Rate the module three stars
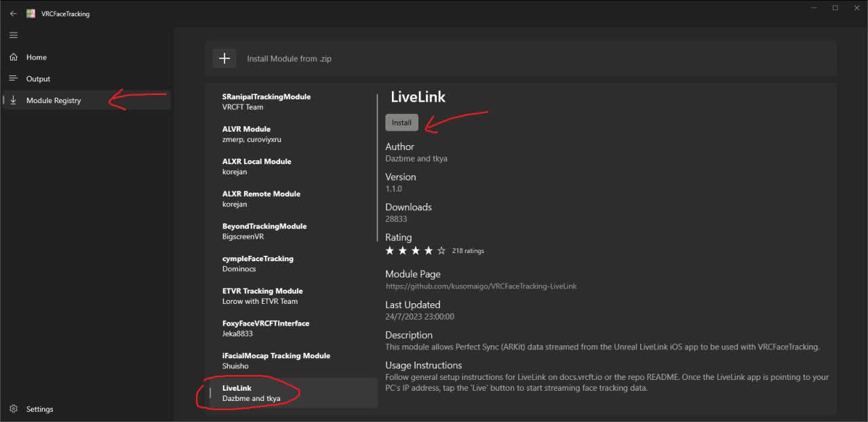Image resolution: width=868 pixels, height=422 pixels. 416,250
